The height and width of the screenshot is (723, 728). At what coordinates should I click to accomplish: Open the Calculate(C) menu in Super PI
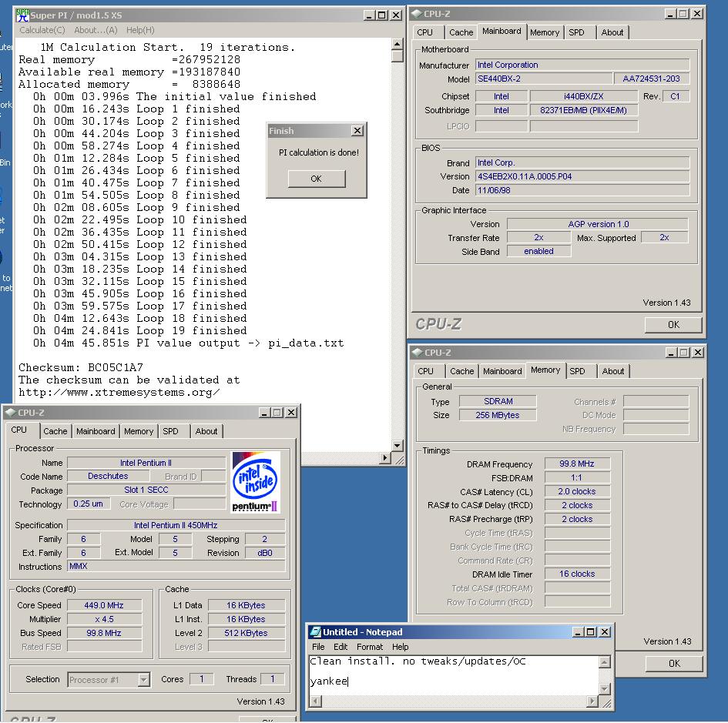42,30
